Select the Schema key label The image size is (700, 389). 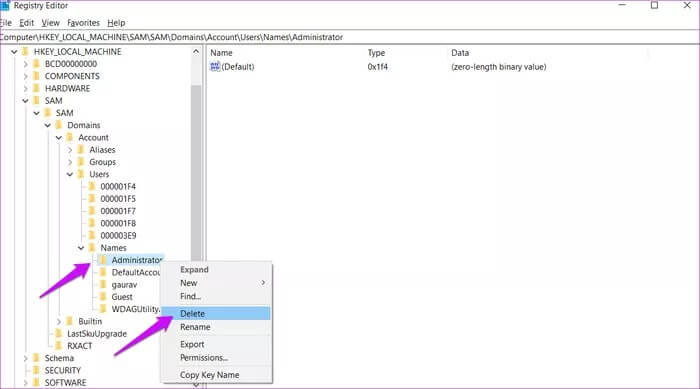(59, 358)
